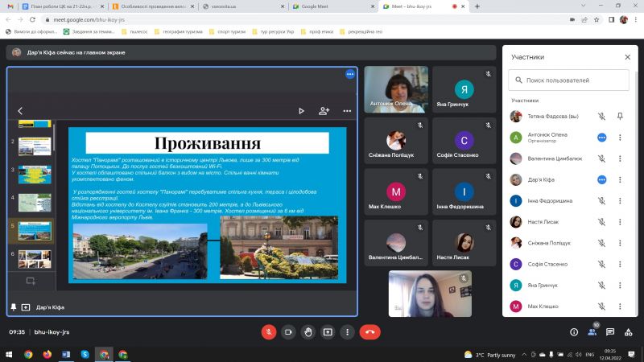The height and width of the screenshot is (362, 644).
Task: Select slide 6 thumbnail
Action: 35,259
